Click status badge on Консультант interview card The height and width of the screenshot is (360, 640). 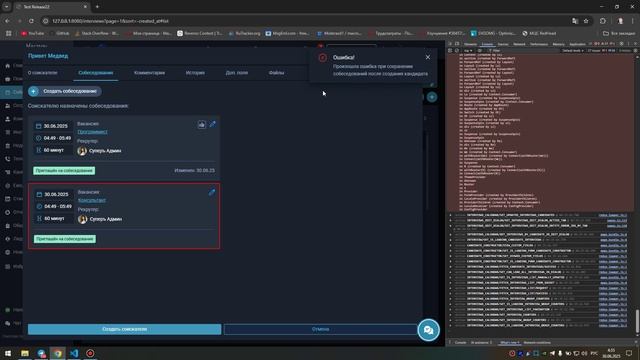(x=65, y=239)
